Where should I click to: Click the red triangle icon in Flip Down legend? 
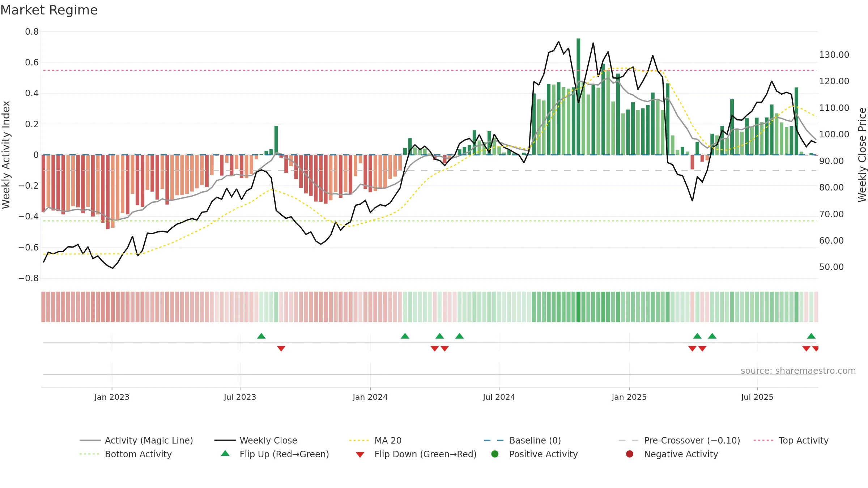click(x=360, y=455)
